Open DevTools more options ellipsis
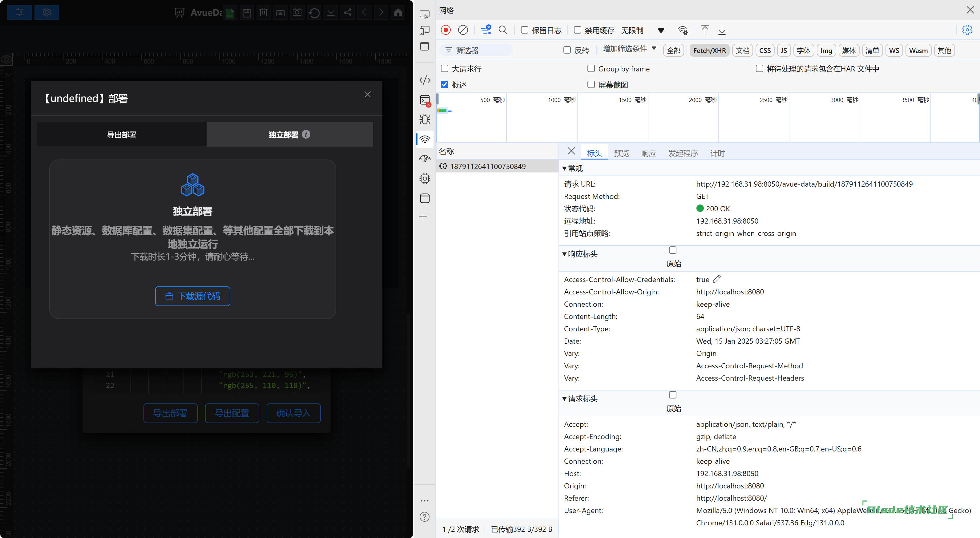980x538 pixels. point(425,501)
